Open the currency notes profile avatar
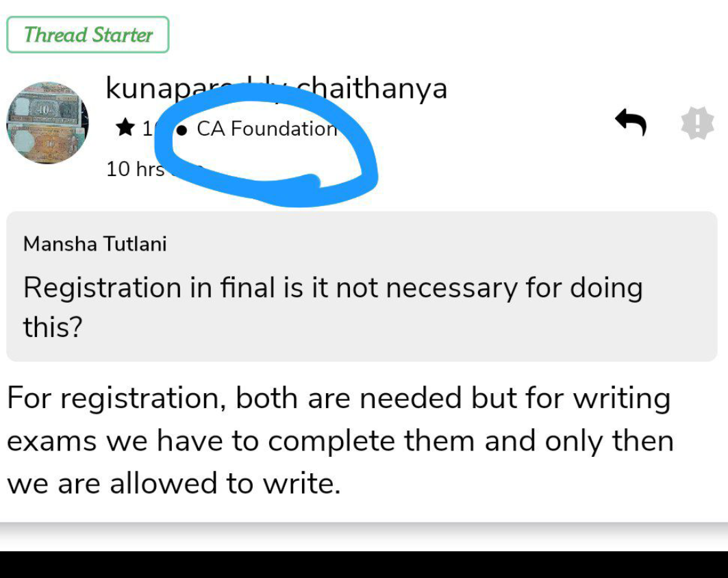 [47, 123]
